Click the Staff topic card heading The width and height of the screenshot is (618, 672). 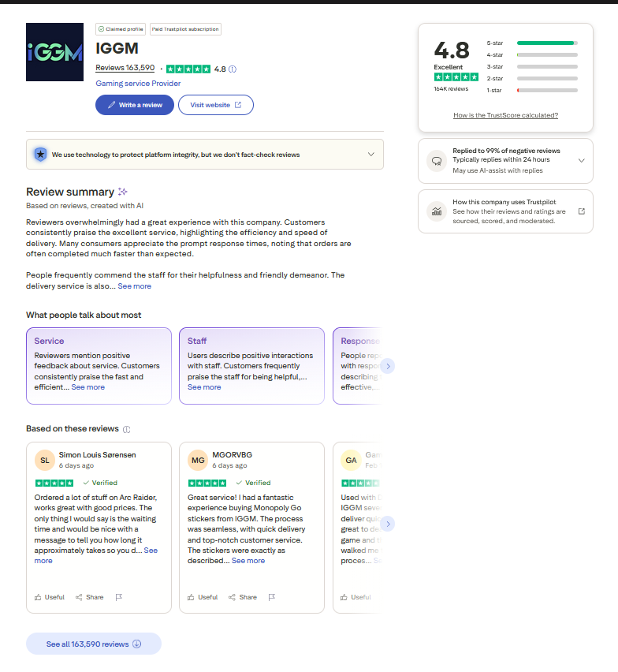tap(197, 342)
